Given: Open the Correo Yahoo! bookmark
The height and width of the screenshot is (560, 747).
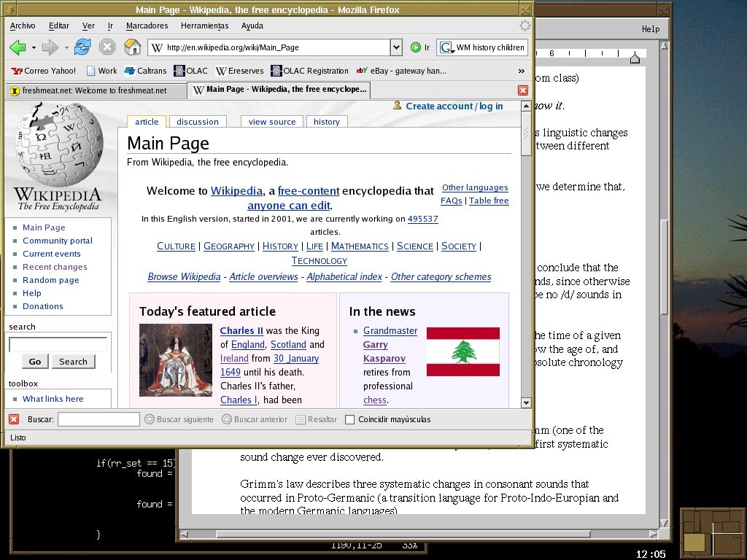Looking at the screenshot, I should (x=44, y=71).
